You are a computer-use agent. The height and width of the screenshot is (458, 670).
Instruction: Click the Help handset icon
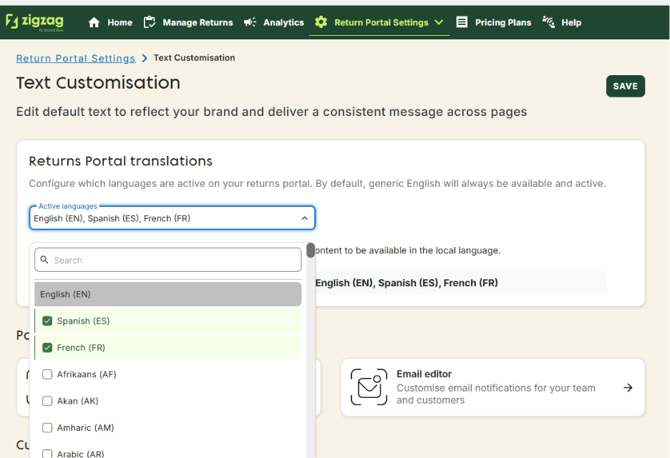[x=549, y=22]
